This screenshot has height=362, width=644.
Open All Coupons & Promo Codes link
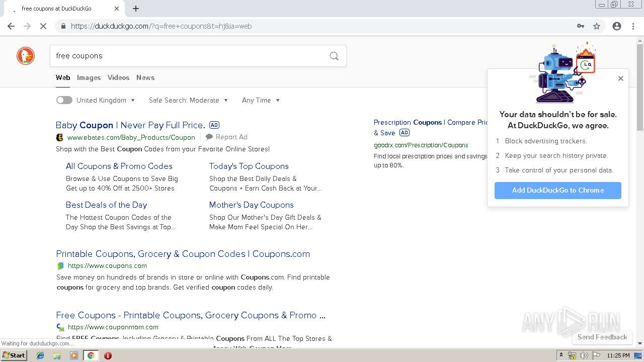tap(119, 166)
